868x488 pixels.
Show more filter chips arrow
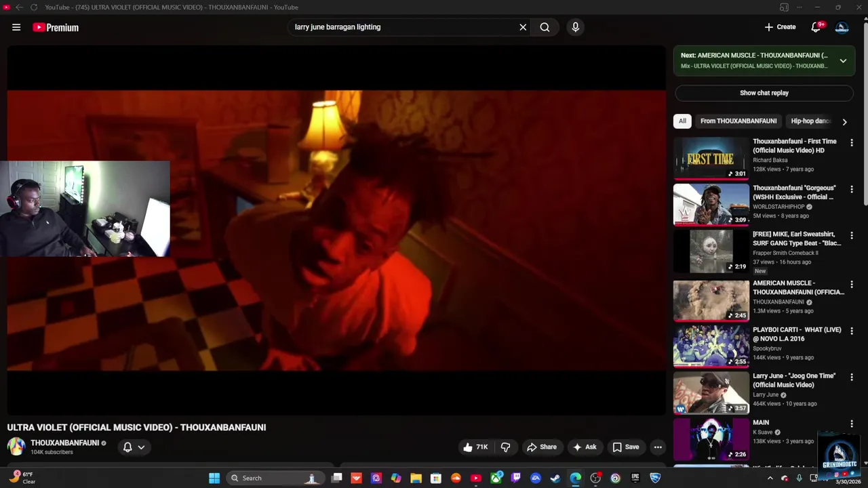coord(844,121)
